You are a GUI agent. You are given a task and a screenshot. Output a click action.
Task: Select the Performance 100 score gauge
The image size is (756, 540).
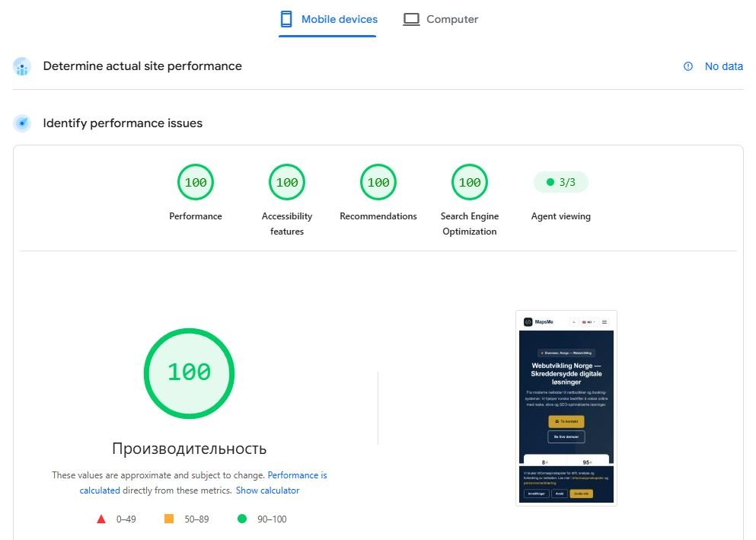pos(196,182)
